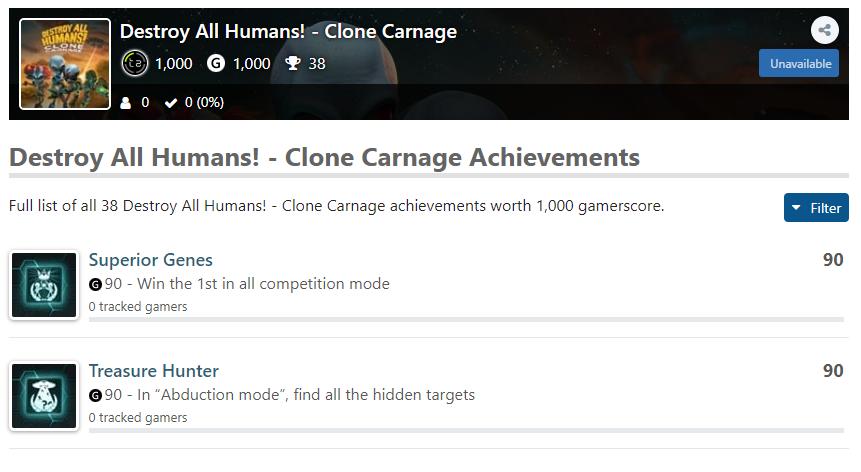Screen dimensions: 861x472
Task: Click Treasure Hunter tracked gamers progress bar
Action: pyautogui.click(x=465, y=430)
